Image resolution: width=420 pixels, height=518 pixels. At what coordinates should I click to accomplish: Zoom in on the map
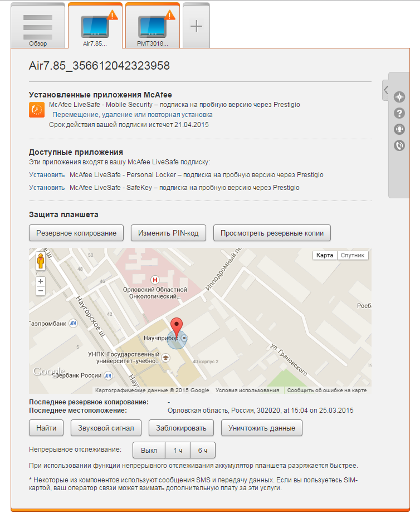41,281
